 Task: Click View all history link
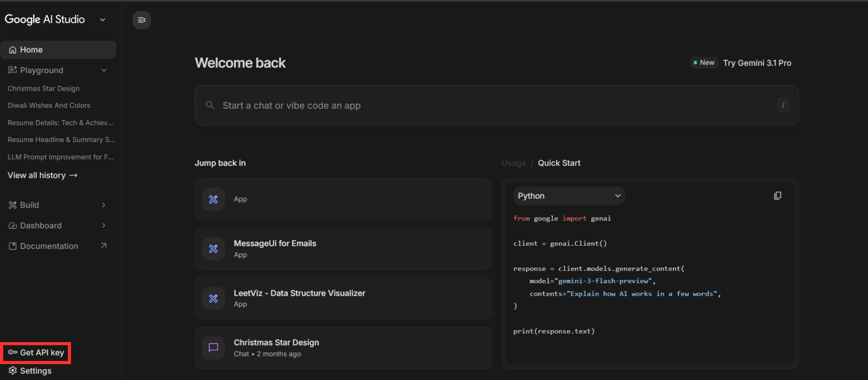pos(42,175)
